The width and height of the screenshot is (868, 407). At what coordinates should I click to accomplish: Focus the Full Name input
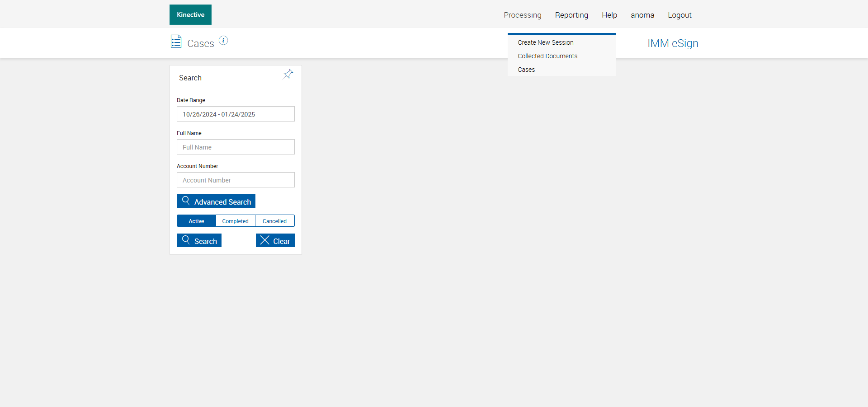pyautogui.click(x=236, y=147)
